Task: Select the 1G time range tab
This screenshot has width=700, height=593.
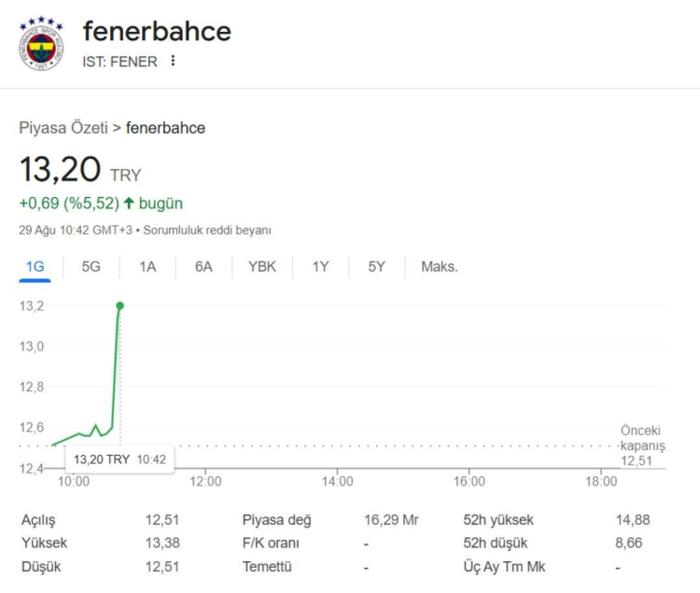Action: pos(35,267)
